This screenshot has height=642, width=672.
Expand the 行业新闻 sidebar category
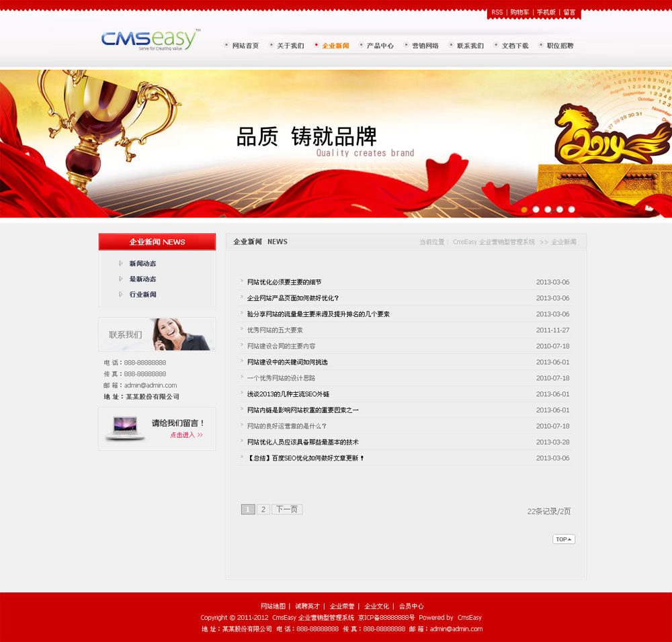[142, 295]
